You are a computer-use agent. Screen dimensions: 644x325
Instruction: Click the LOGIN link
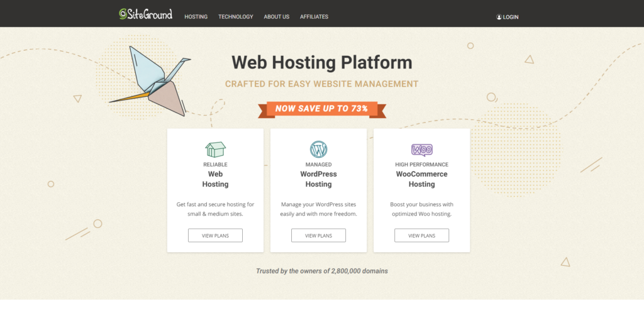[x=508, y=17]
